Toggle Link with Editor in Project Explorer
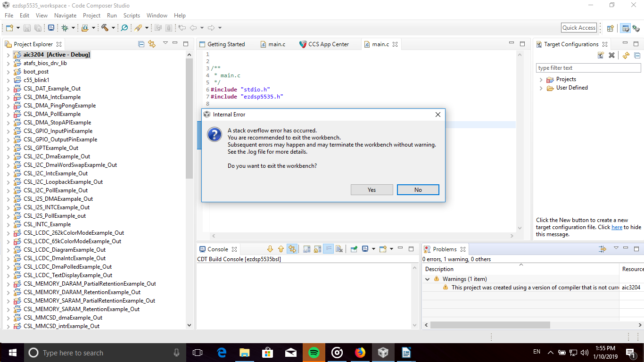 (x=152, y=44)
